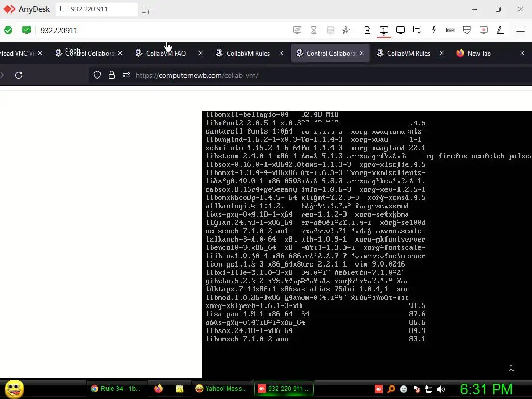
Task: Click the green secured monitor icon
Action: pyautogui.click(x=26, y=30)
